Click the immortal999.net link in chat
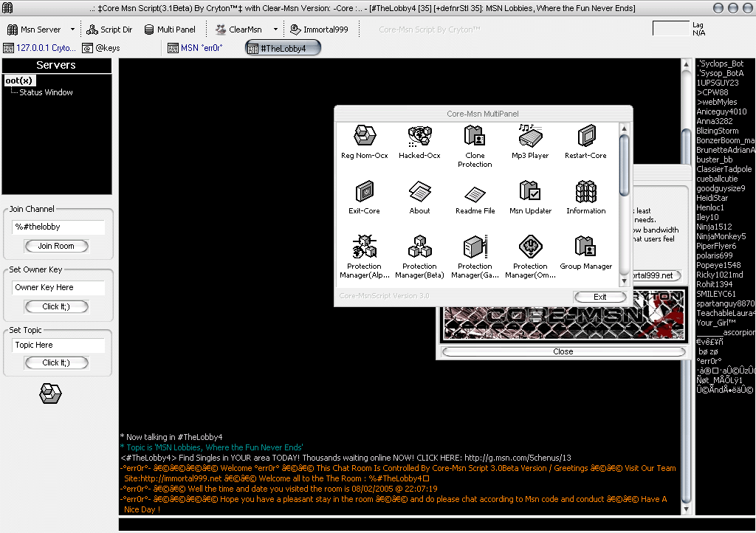 click(x=181, y=478)
